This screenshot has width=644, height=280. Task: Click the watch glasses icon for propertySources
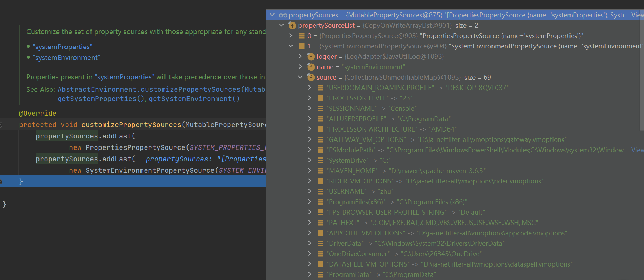tap(283, 15)
